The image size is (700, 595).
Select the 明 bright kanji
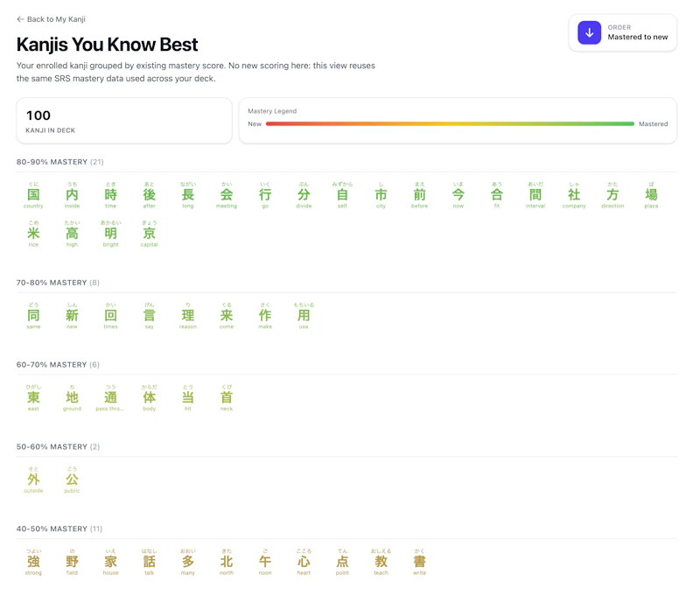[x=111, y=234]
